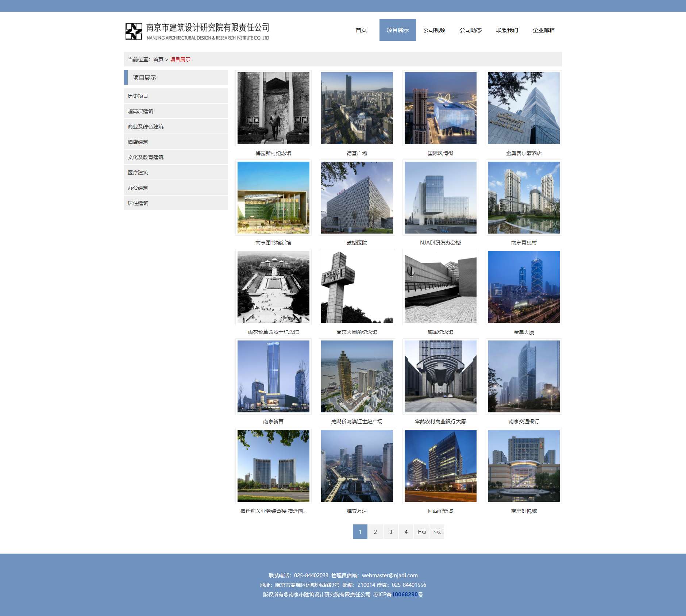Click the 鼓楼医院 caption link
The height and width of the screenshot is (616, 686).
tap(357, 243)
